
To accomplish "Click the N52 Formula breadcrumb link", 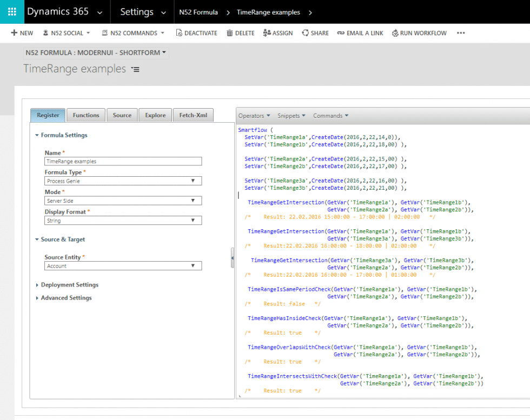I will (x=198, y=12).
